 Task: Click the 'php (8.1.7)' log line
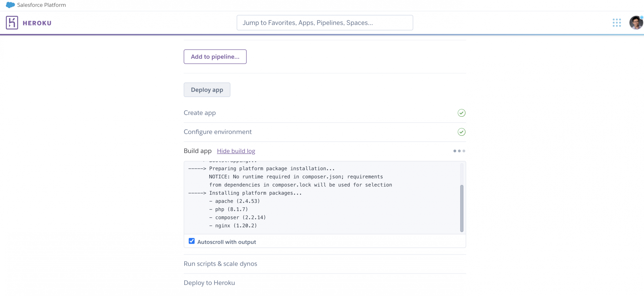(x=229, y=209)
